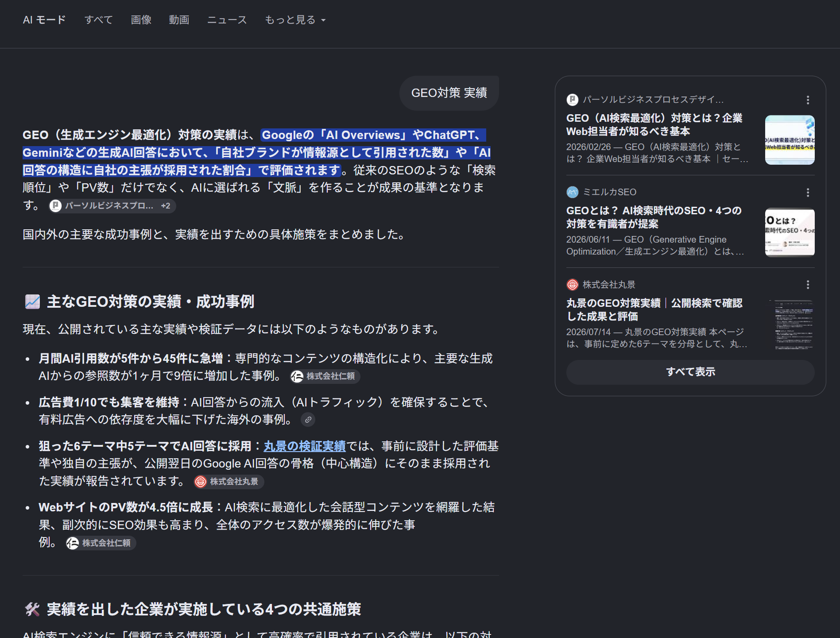Open 株式会社仁頼 chip under PV数 4.5倍 item
The width and height of the screenshot is (840, 638).
tap(101, 543)
